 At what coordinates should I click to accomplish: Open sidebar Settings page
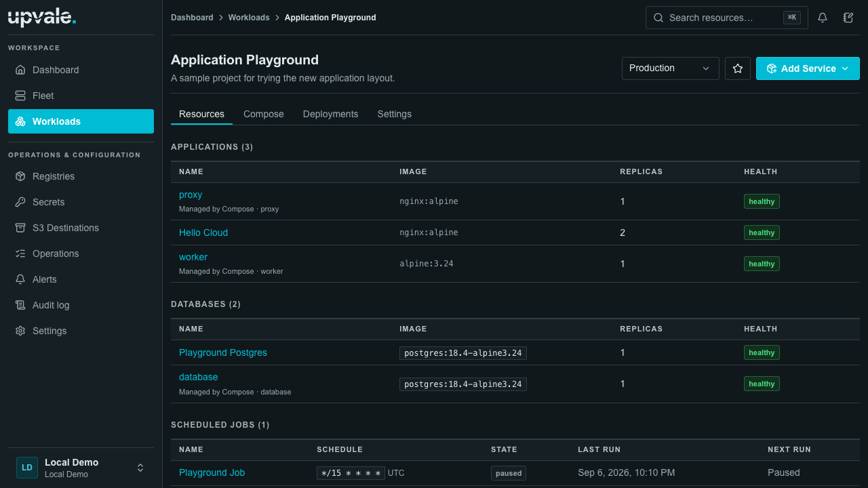[x=81, y=331]
